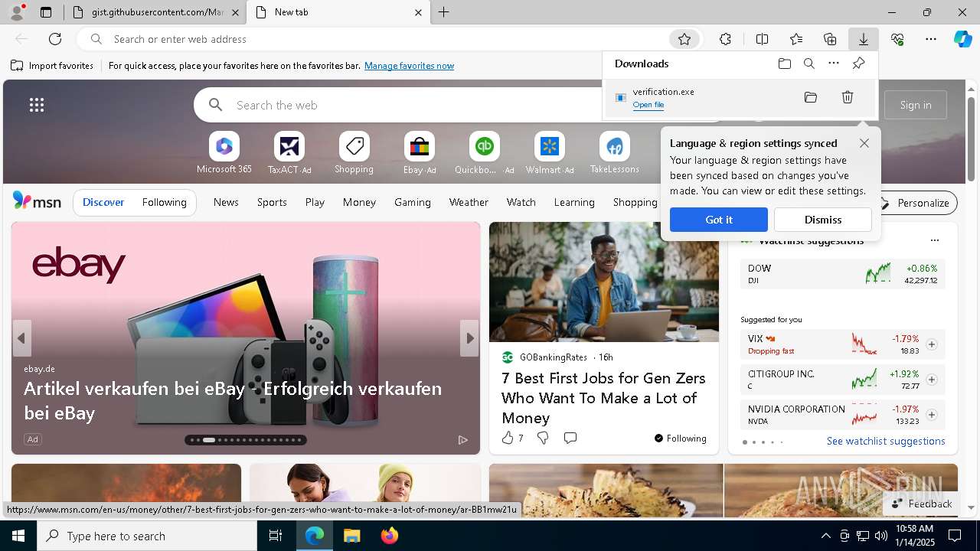The width and height of the screenshot is (980, 551).
Task: Close the sync popup with X
Action: [864, 143]
